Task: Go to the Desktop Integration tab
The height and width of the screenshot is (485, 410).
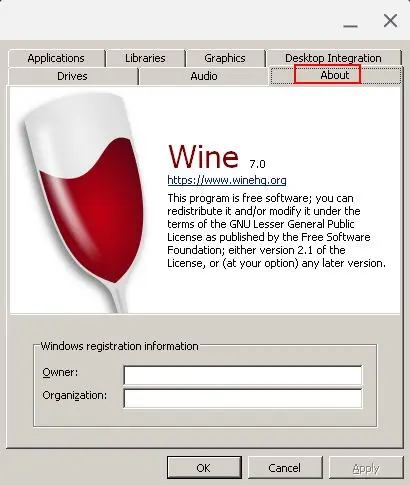Action: click(333, 58)
